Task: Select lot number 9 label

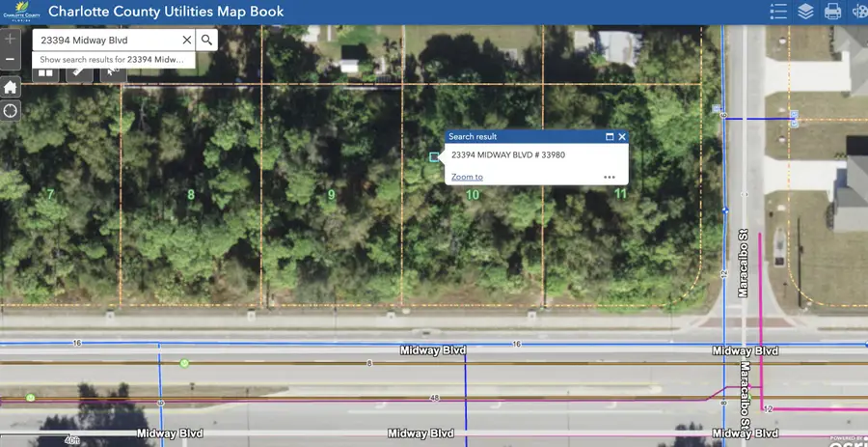Action: pyautogui.click(x=331, y=195)
